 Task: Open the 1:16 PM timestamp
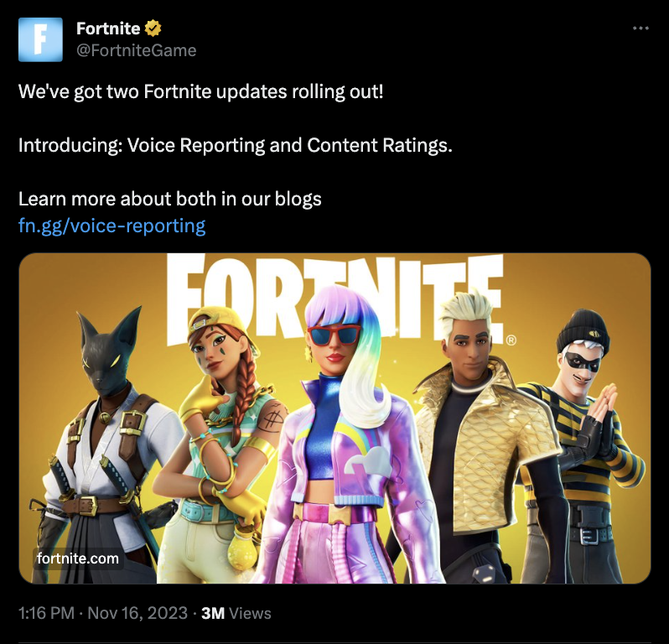(46, 613)
